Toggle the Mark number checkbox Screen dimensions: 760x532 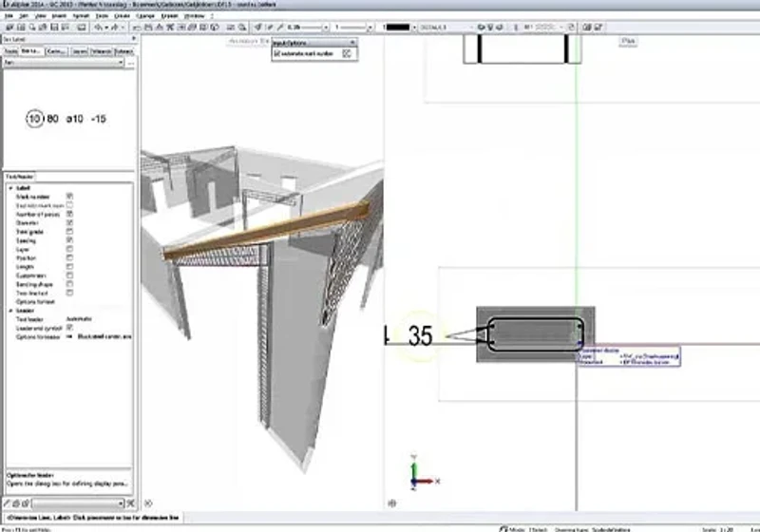(x=69, y=197)
